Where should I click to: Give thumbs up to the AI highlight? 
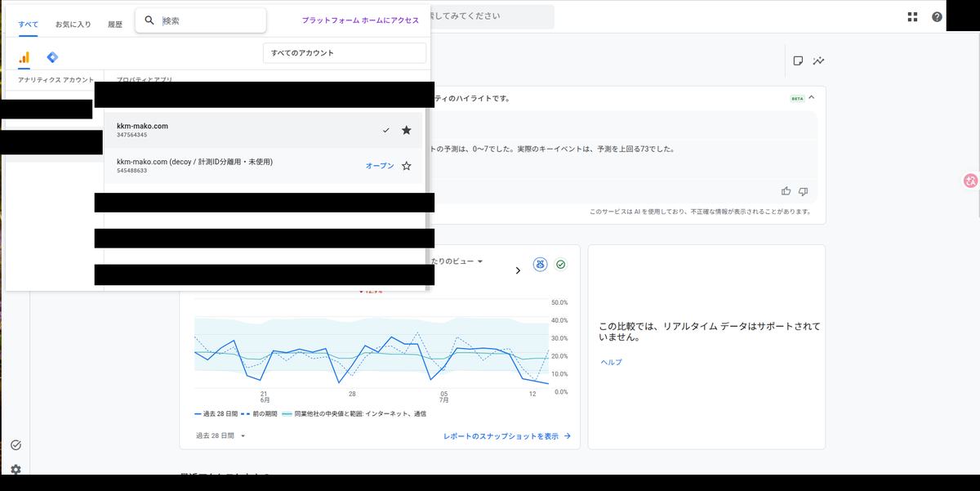tap(786, 191)
